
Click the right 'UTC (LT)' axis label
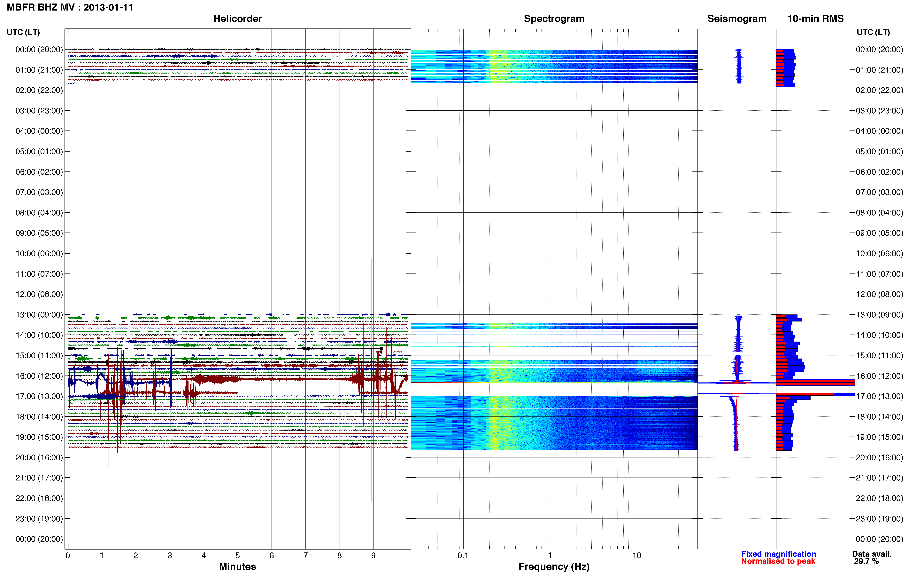873,32
